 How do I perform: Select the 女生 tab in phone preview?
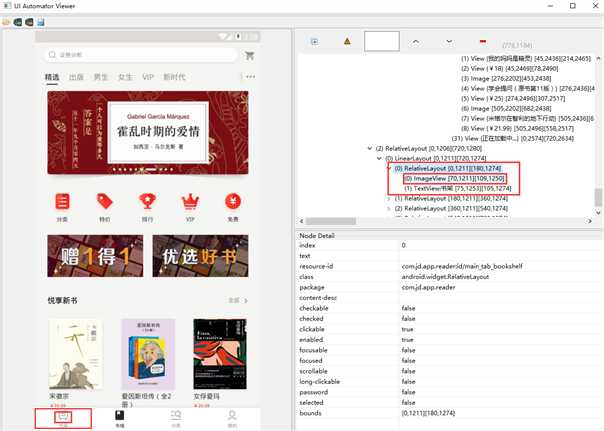[x=125, y=77]
